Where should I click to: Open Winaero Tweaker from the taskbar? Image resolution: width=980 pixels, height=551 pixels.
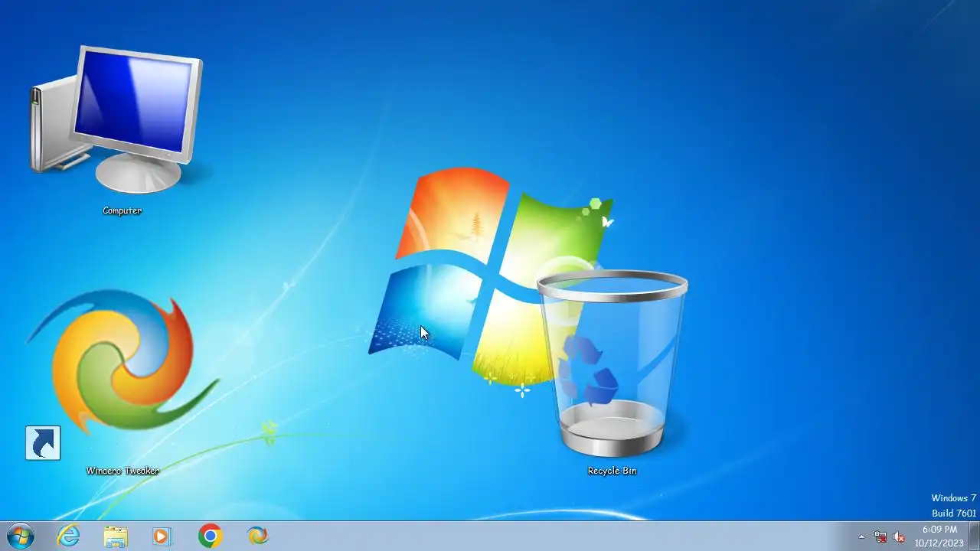click(258, 536)
